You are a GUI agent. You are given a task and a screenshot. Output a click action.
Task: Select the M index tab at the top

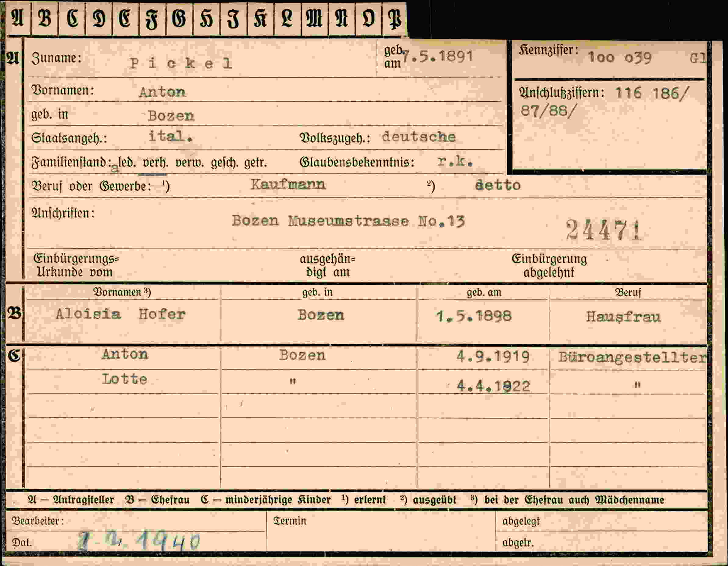pos(314,18)
